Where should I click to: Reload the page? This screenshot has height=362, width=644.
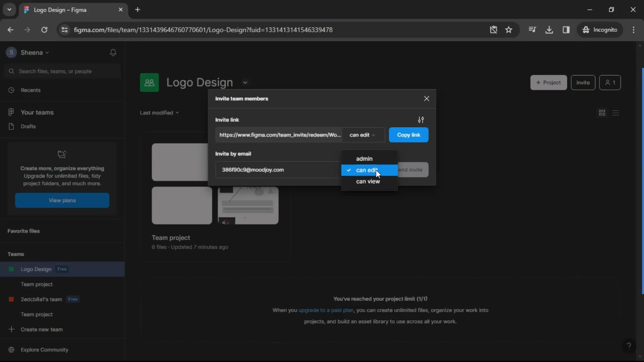pyautogui.click(x=44, y=30)
